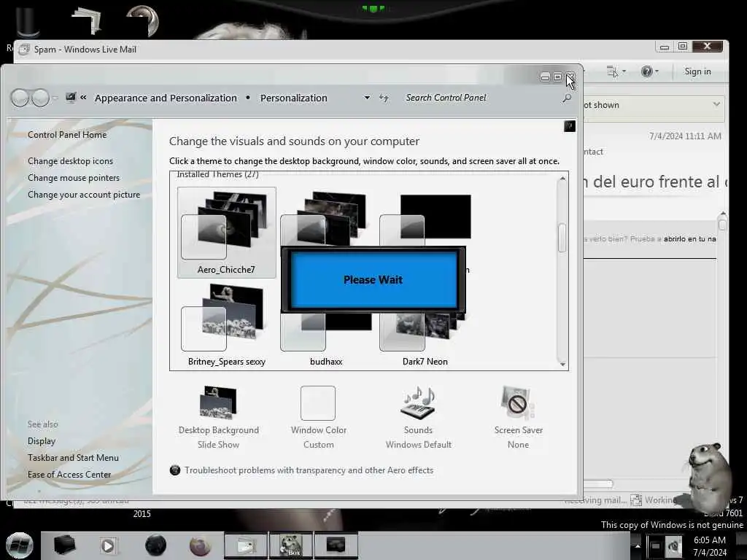
Task: Expand the address bar history dropdown
Action: [x=367, y=98]
